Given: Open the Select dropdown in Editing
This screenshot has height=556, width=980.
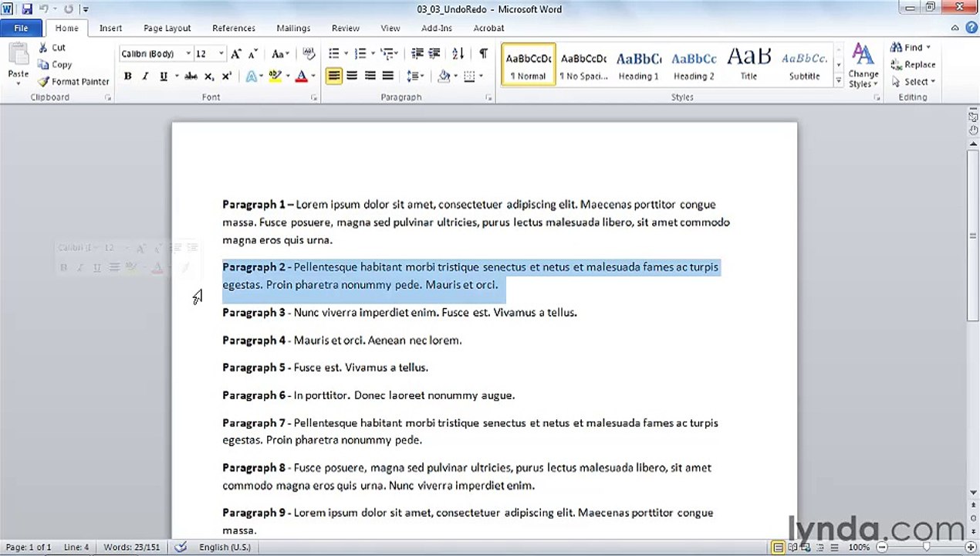Looking at the screenshot, I should pyautogui.click(x=913, y=82).
